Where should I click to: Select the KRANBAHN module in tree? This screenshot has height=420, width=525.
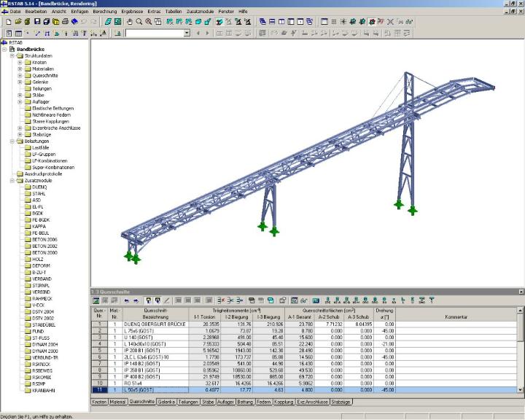tap(44, 391)
